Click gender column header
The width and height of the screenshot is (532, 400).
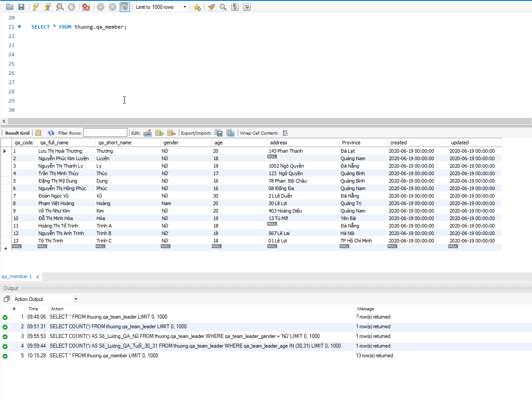click(186, 143)
